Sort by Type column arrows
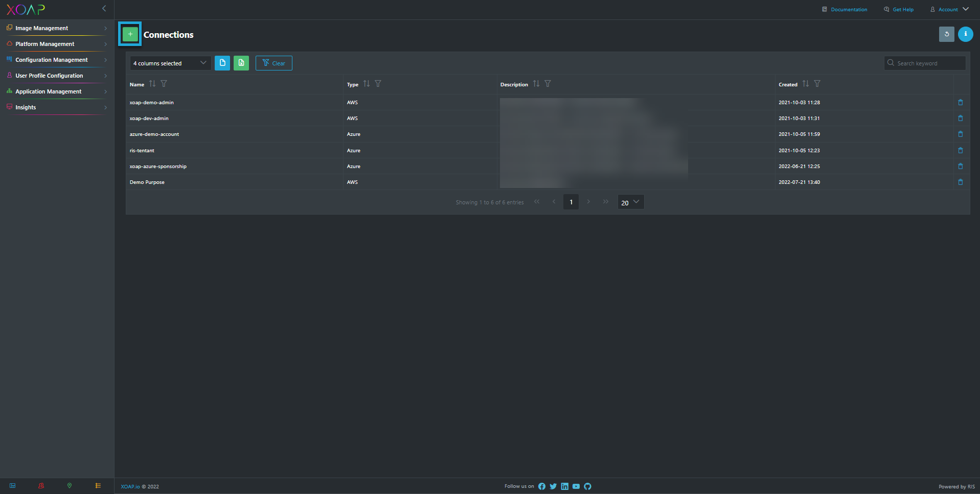Viewport: 980px width, 494px height. click(x=367, y=84)
